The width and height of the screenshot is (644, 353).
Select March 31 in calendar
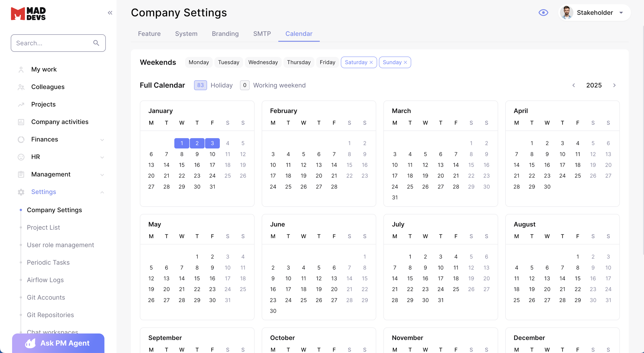click(x=395, y=198)
